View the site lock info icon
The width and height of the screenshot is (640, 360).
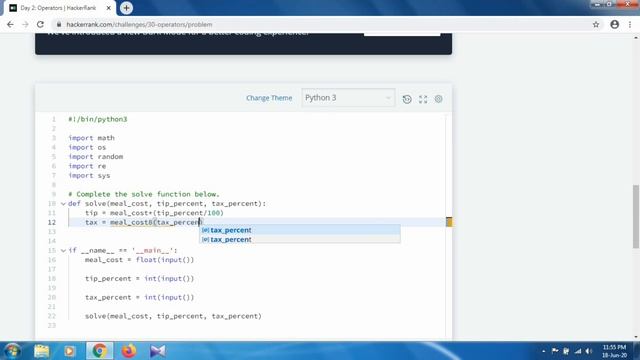point(59,24)
